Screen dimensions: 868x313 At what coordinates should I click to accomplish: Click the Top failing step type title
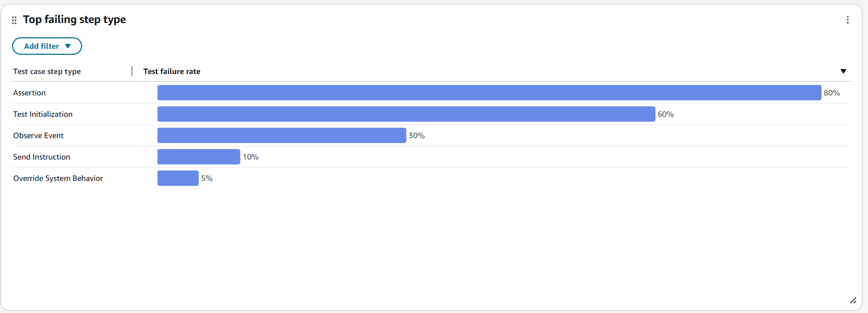(x=74, y=20)
